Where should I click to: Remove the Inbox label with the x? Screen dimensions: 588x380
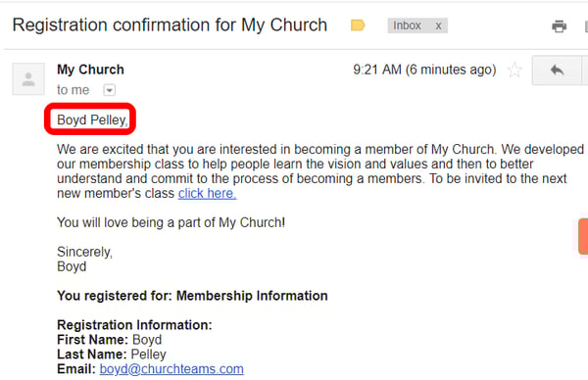438,25
